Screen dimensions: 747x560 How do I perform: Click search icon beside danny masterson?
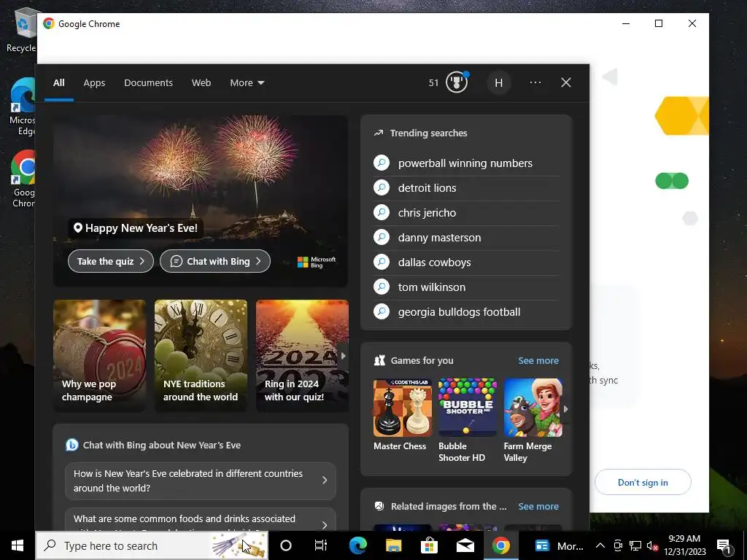pos(382,237)
